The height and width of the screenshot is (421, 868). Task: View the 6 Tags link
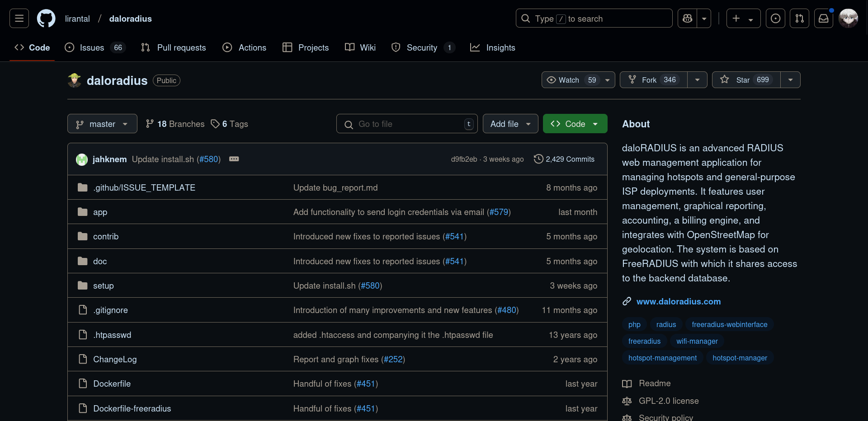coord(230,124)
